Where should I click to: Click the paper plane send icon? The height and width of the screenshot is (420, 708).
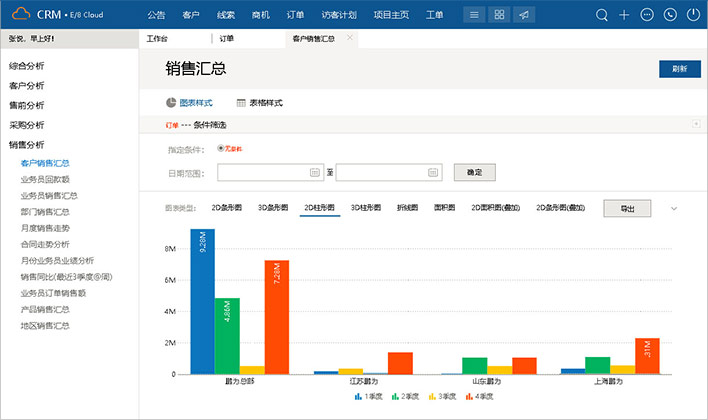526,15
